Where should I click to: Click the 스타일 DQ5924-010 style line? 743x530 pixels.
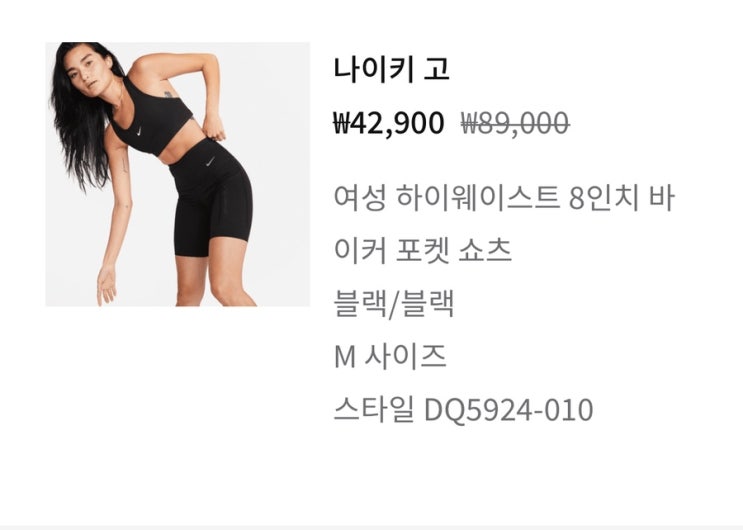pos(463,410)
